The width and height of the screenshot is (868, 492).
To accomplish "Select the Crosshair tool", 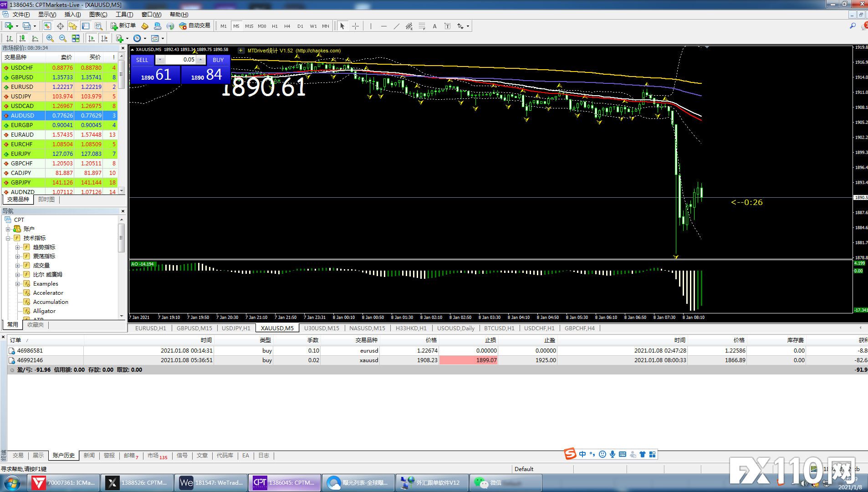I will [x=355, y=26].
